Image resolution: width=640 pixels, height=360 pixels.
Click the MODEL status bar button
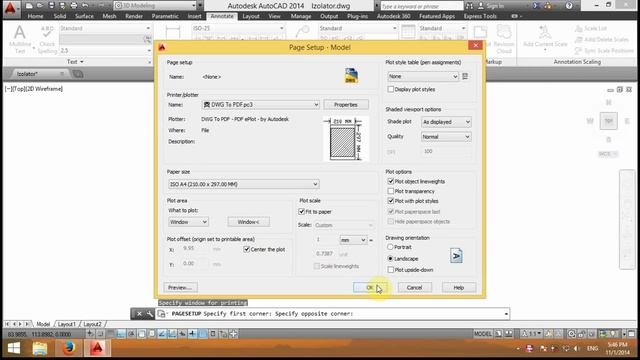tap(483, 334)
